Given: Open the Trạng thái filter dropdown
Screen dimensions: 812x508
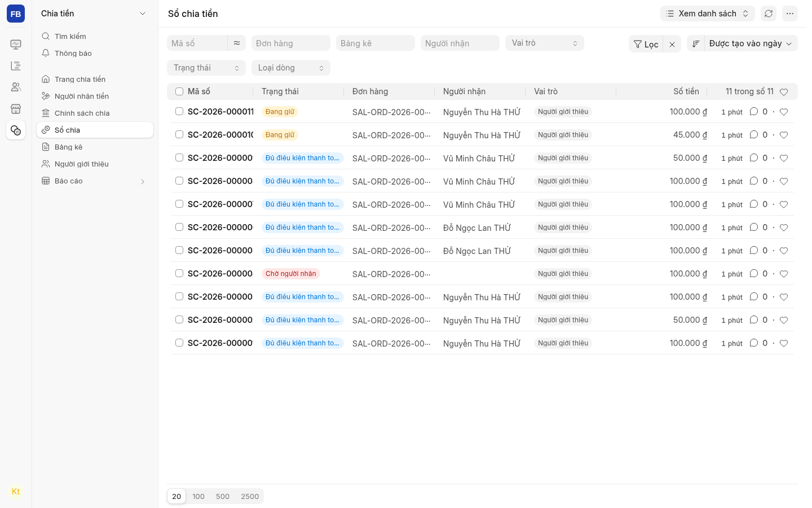Looking at the screenshot, I should (206, 68).
